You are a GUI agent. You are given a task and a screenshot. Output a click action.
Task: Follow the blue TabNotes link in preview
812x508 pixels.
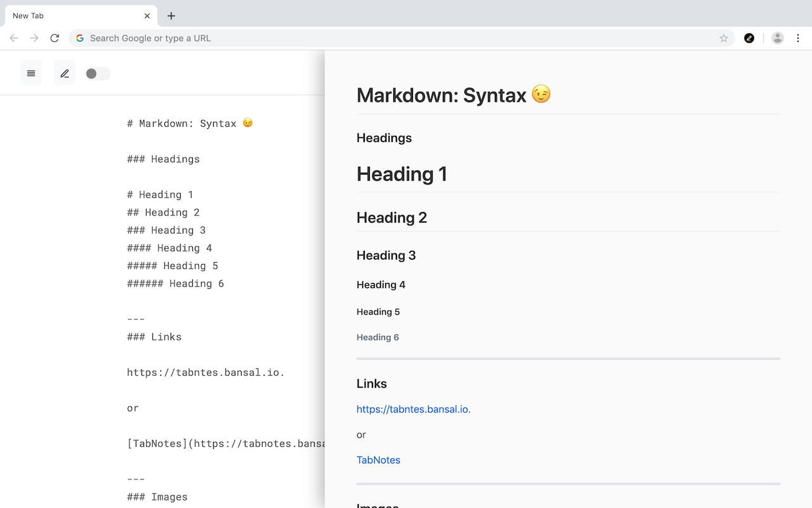[x=378, y=460]
